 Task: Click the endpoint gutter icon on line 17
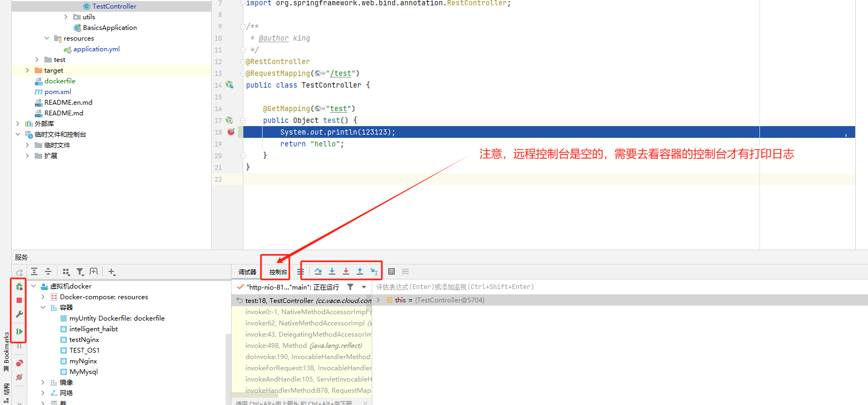click(x=229, y=120)
